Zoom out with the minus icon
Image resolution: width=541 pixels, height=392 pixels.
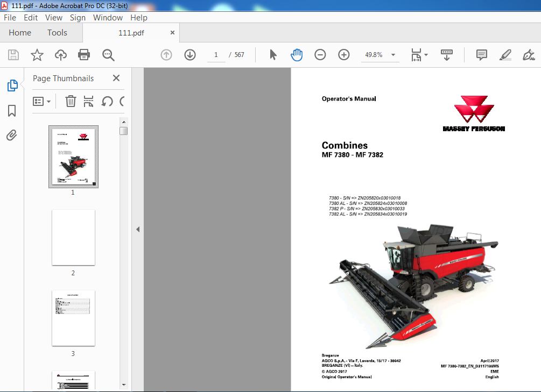(x=320, y=55)
